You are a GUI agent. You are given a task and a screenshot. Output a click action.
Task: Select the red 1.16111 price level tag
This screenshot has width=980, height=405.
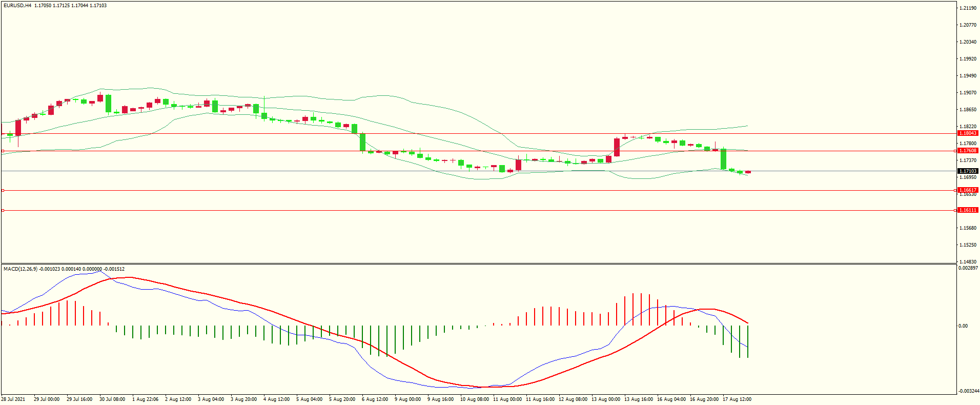pos(968,210)
